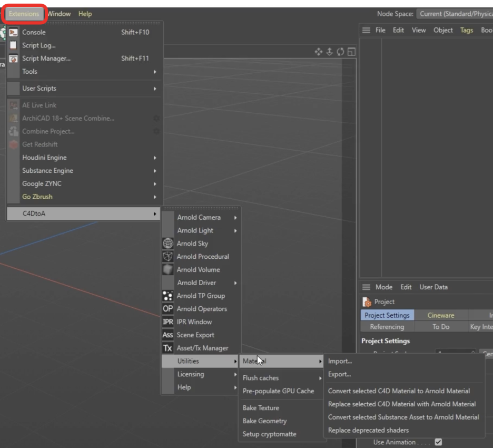Choose Setup cryptomatte

282,434
